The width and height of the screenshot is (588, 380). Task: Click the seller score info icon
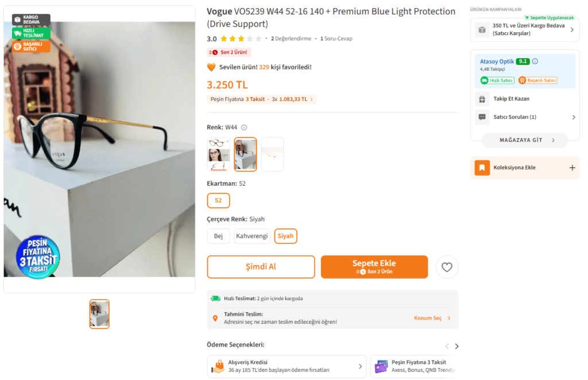[x=535, y=62]
